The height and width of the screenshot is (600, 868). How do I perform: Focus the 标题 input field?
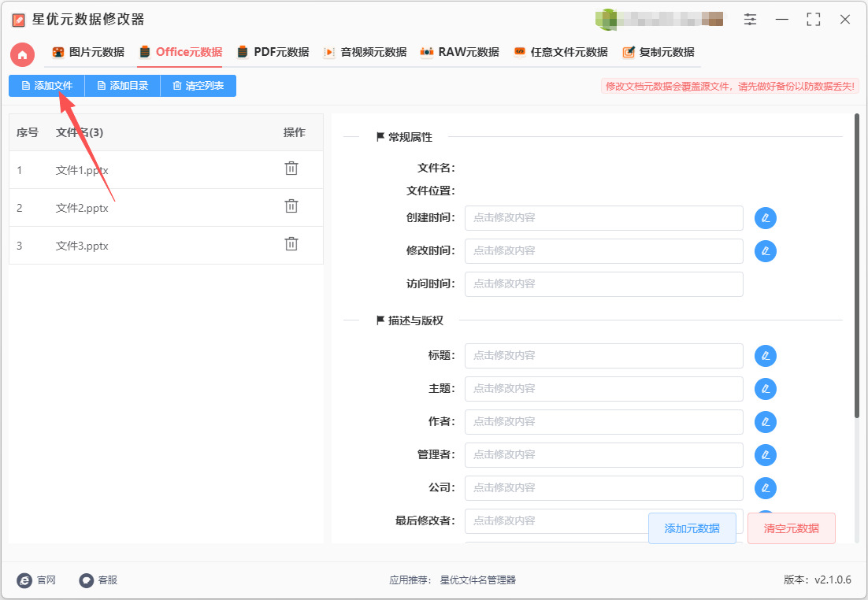(x=604, y=356)
